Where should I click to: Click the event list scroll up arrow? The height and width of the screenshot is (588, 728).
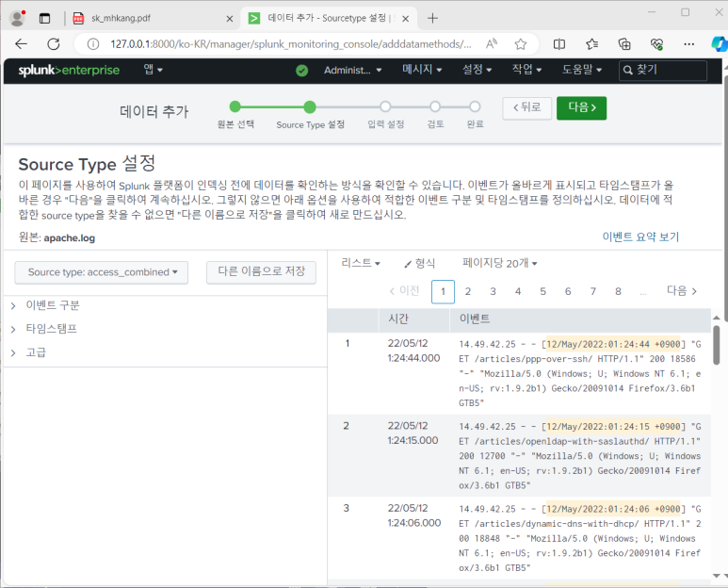coord(717,318)
